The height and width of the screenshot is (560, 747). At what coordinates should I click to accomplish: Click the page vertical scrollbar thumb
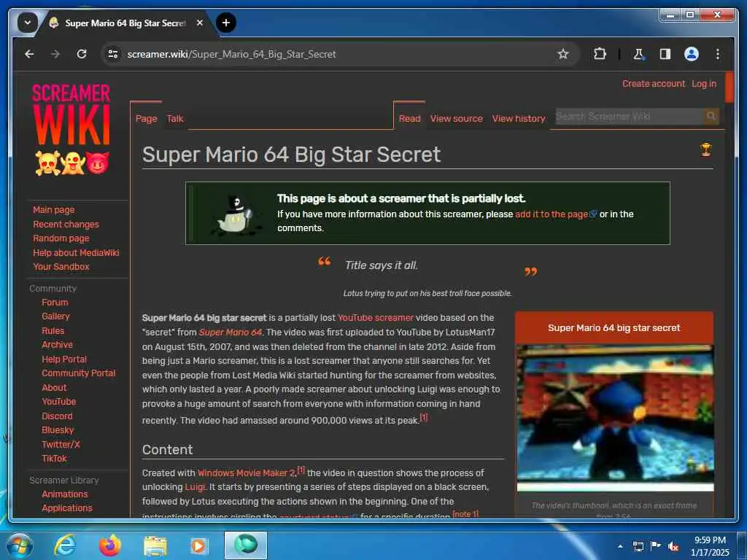click(x=729, y=87)
